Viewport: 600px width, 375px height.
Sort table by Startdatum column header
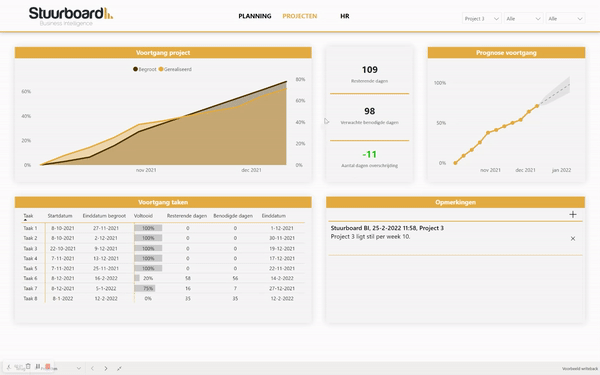coord(60,216)
